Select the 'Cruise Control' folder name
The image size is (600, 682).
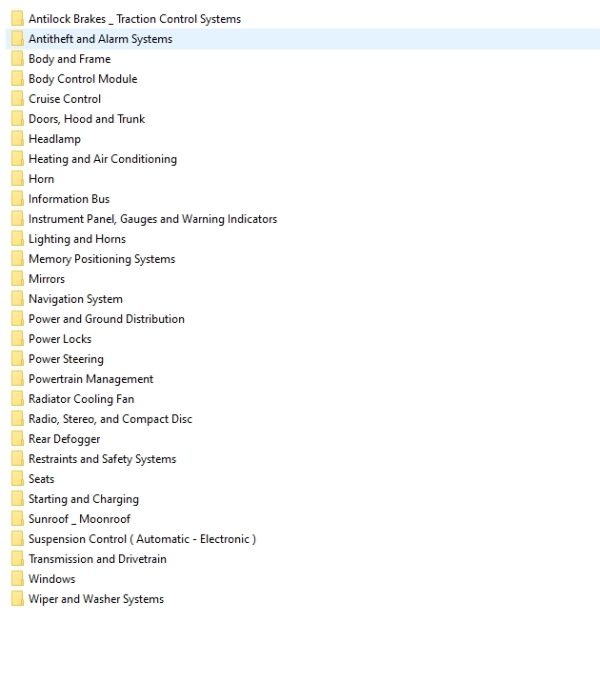click(64, 99)
